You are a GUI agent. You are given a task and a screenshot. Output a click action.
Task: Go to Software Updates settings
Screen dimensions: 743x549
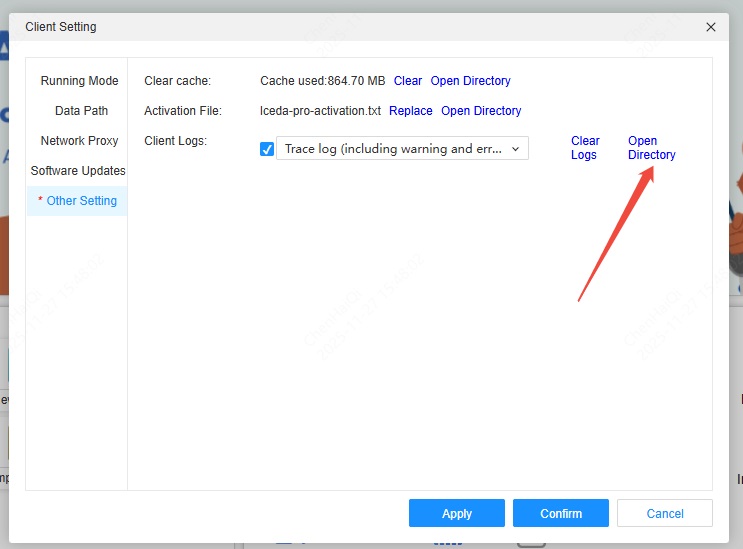pyautogui.click(x=78, y=171)
